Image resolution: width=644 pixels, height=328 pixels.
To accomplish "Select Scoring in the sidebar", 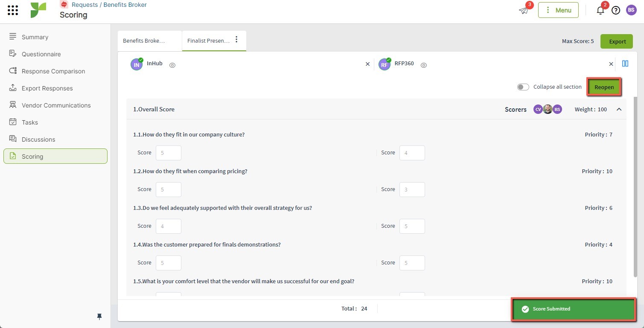I will tap(55, 157).
